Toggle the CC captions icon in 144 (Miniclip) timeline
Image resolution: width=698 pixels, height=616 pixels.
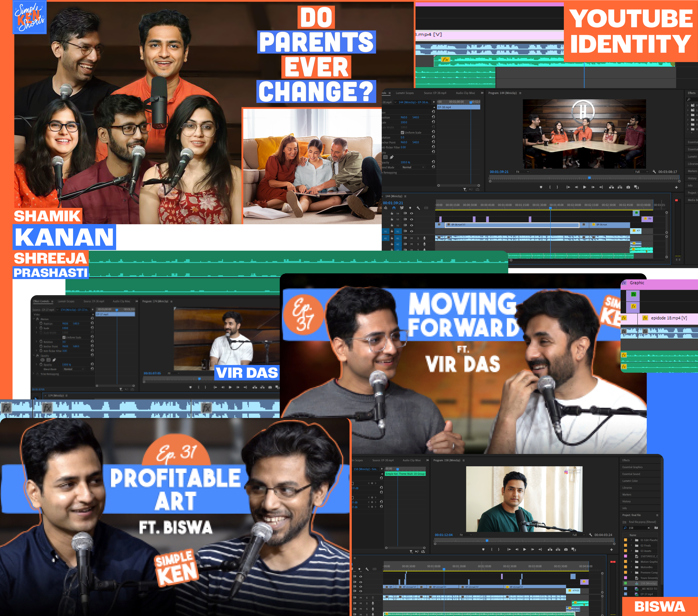pyautogui.click(x=426, y=208)
